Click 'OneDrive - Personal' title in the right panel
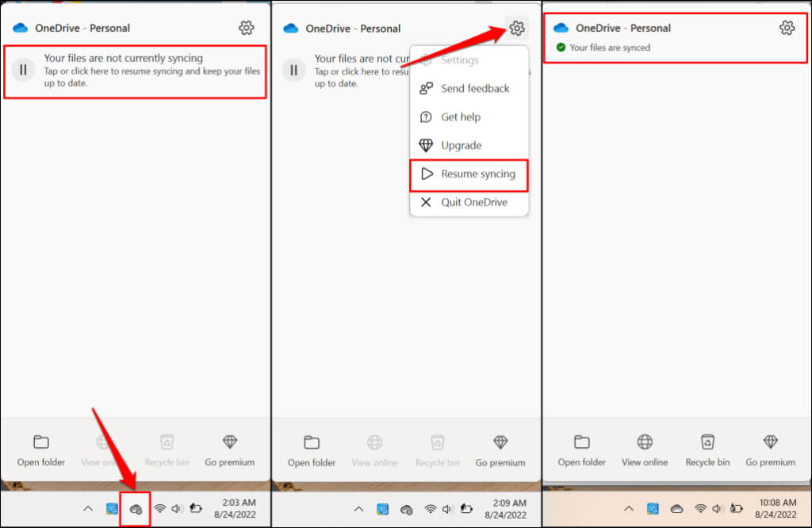The height and width of the screenshot is (528, 812). click(623, 28)
